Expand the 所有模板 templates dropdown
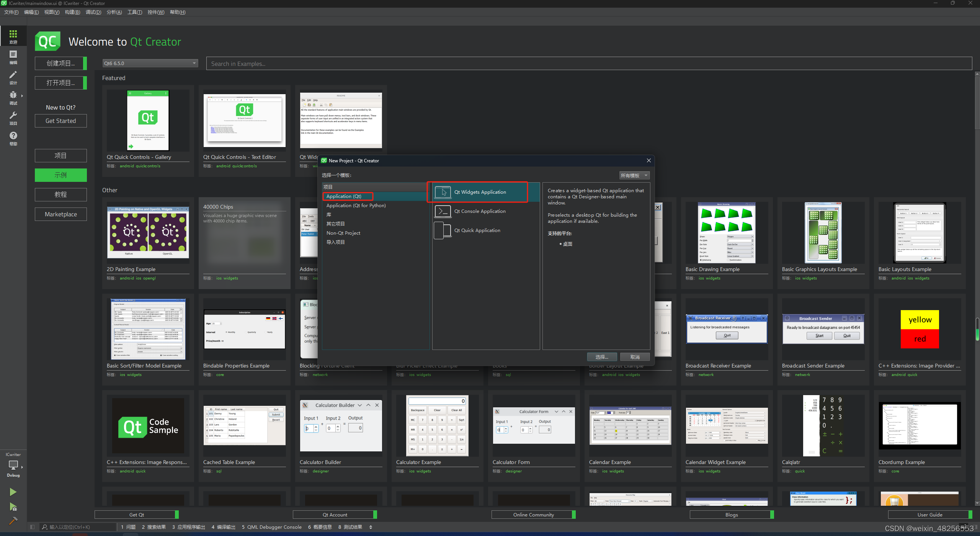The height and width of the screenshot is (536, 980). [x=634, y=175]
